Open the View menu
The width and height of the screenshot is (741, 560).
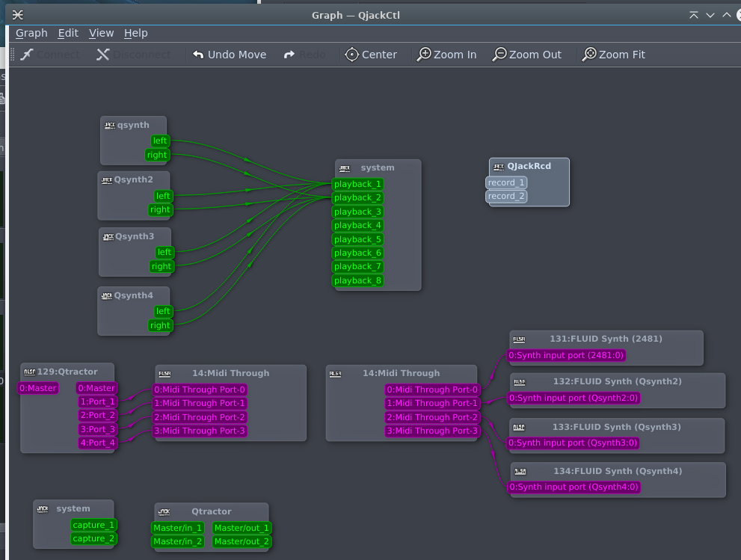[x=101, y=33]
